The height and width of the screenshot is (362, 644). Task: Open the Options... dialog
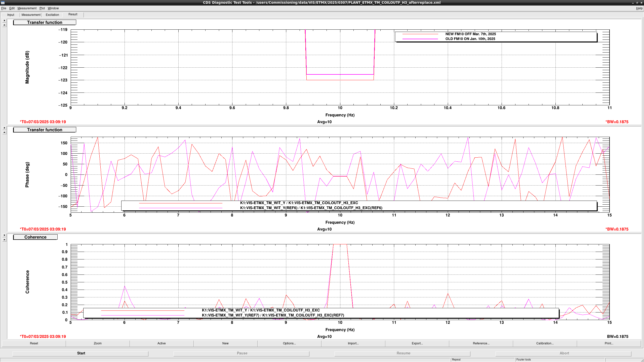289,343
